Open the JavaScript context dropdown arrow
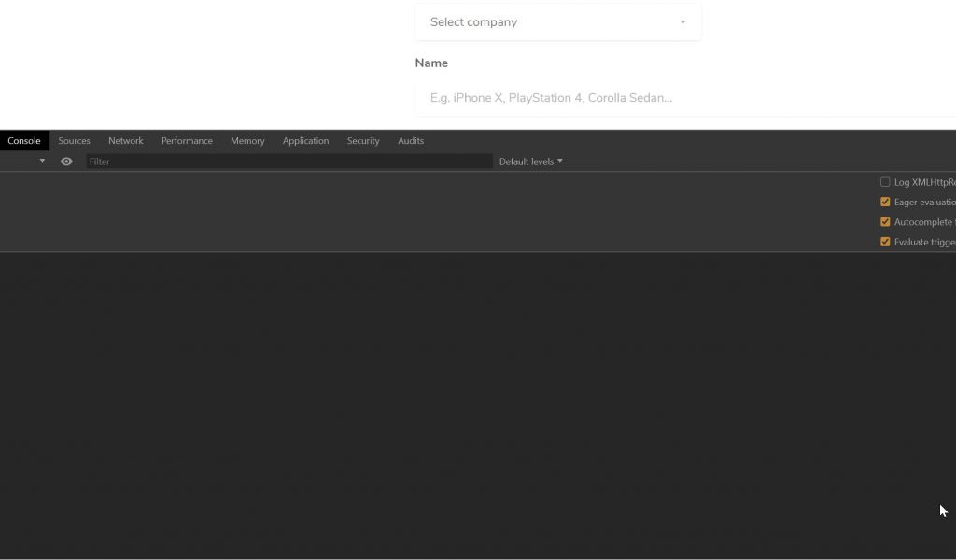Image resolution: width=956 pixels, height=560 pixels. 42,161
